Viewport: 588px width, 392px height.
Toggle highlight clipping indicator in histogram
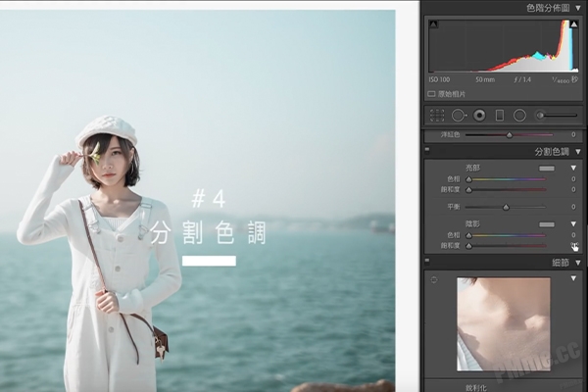coord(573,24)
